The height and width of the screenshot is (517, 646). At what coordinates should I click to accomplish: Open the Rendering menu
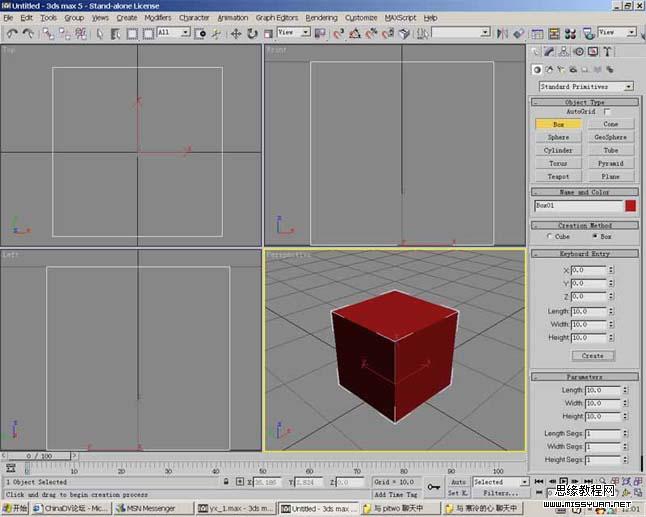(321, 18)
